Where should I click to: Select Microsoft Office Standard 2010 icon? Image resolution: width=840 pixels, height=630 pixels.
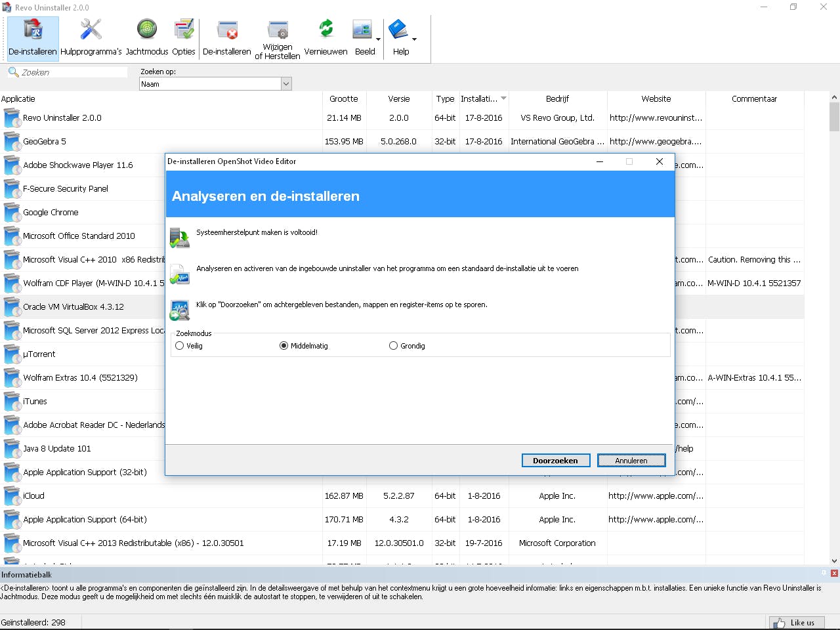coord(12,236)
